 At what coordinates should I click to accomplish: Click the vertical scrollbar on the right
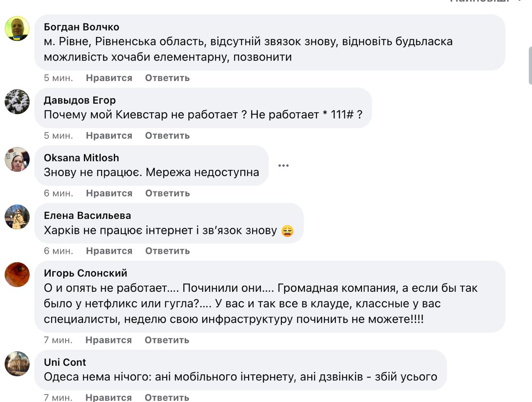click(x=530, y=66)
